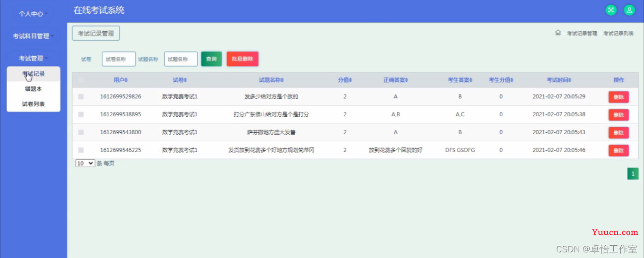The width and height of the screenshot is (644, 258).
Task: Delete the record timed 20:05:38
Action: [618, 115]
